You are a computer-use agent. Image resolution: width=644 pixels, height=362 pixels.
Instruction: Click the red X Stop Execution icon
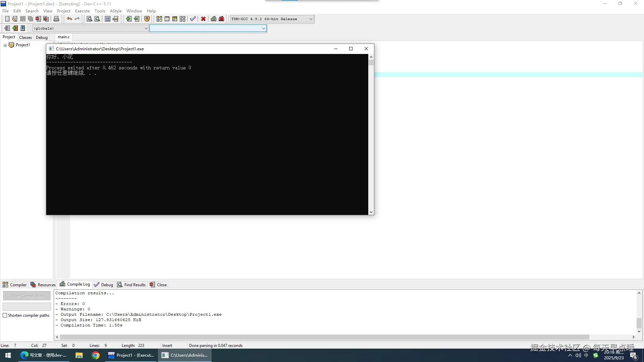203,19
